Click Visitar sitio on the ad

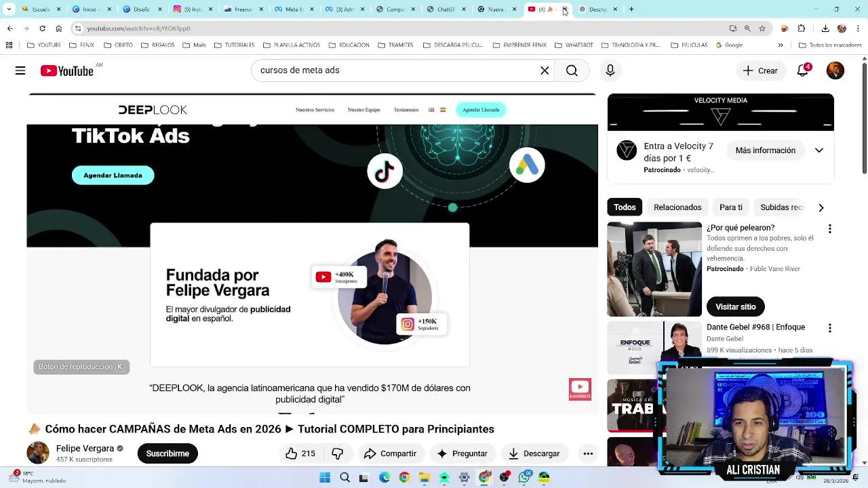point(736,307)
